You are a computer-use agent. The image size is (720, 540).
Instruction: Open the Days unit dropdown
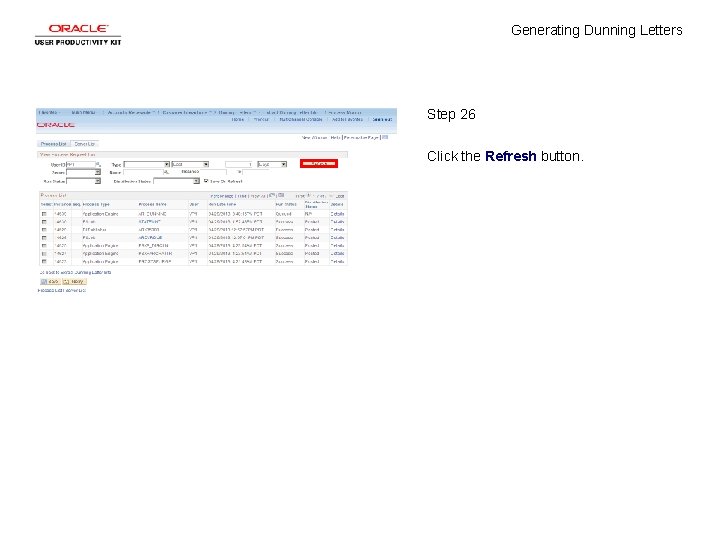(272, 164)
